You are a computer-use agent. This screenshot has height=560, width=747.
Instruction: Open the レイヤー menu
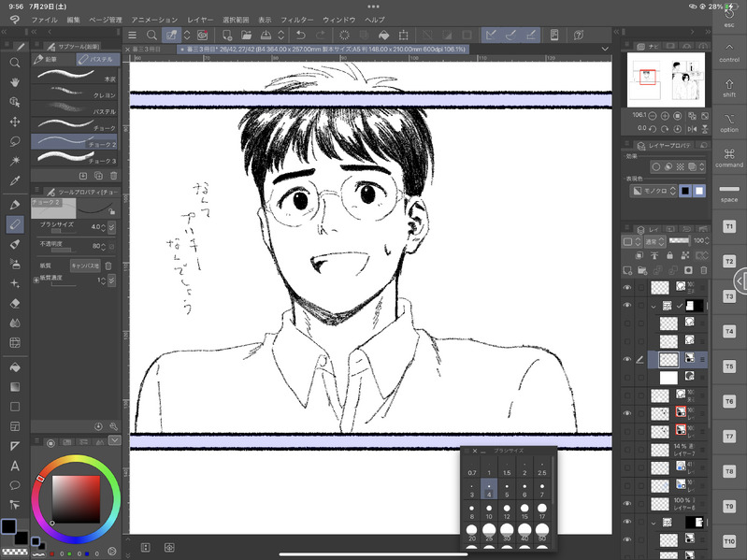pos(200,20)
